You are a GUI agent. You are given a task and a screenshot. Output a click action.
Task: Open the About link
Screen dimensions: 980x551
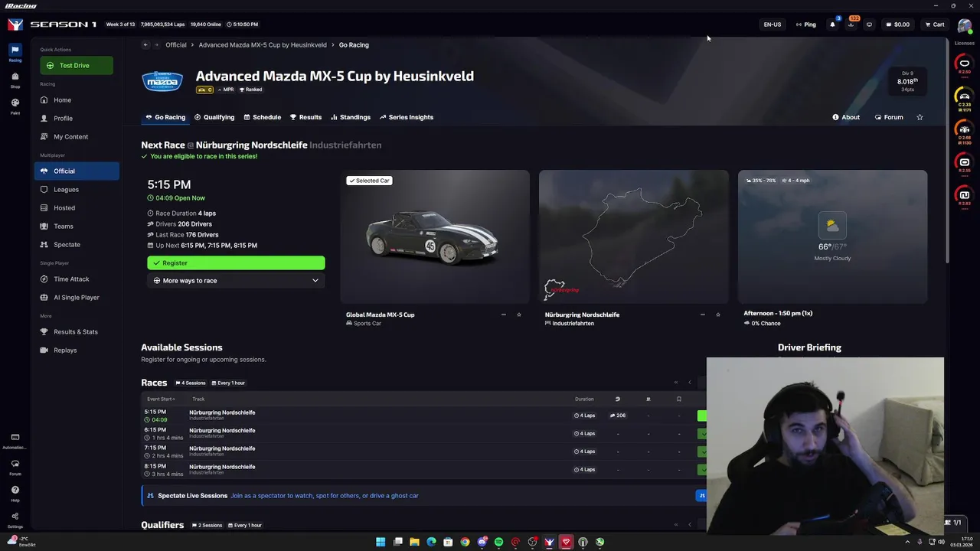(x=846, y=117)
